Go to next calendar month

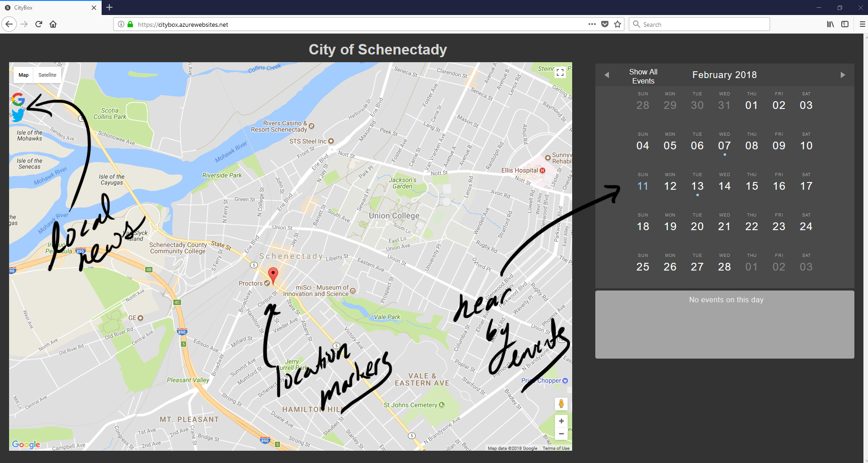click(843, 75)
